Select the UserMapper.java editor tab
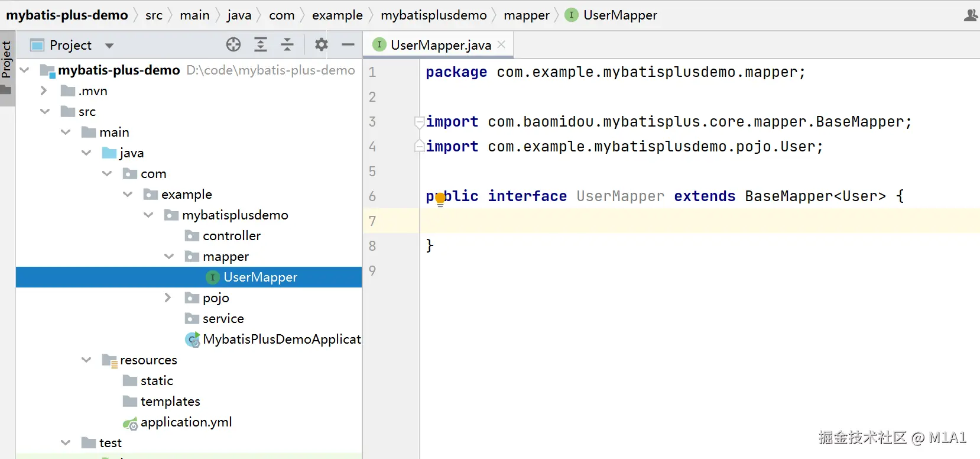980x459 pixels. coord(438,45)
